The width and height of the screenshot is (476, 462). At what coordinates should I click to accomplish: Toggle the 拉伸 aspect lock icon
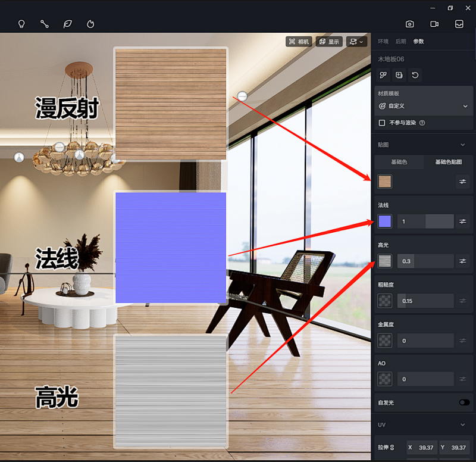(x=393, y=447)
